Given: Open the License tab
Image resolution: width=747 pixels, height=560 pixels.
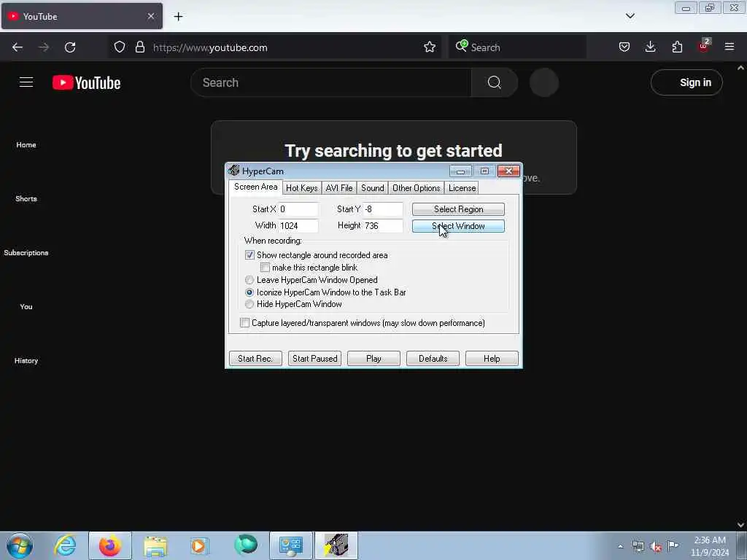Looking at the screenshot, I should coord(462,188).
